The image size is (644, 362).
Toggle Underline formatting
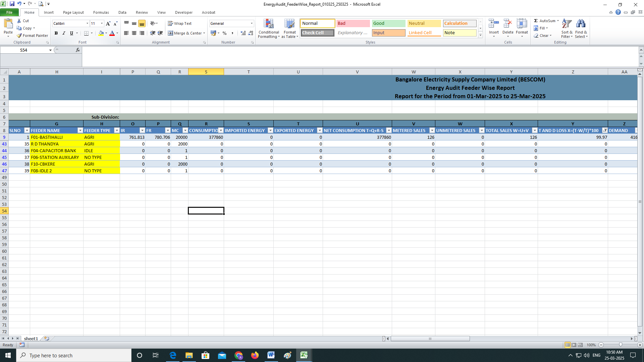[71, 33]
